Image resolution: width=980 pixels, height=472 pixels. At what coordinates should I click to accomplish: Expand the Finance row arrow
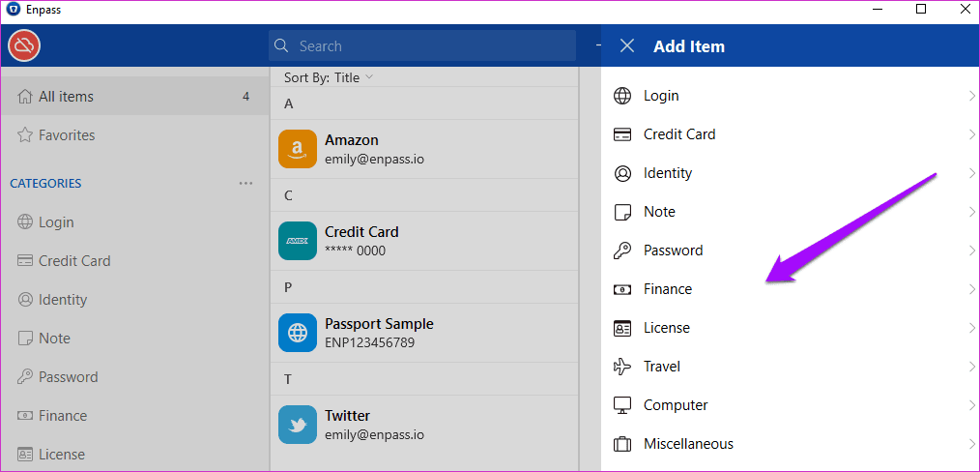tap(972, 289)
